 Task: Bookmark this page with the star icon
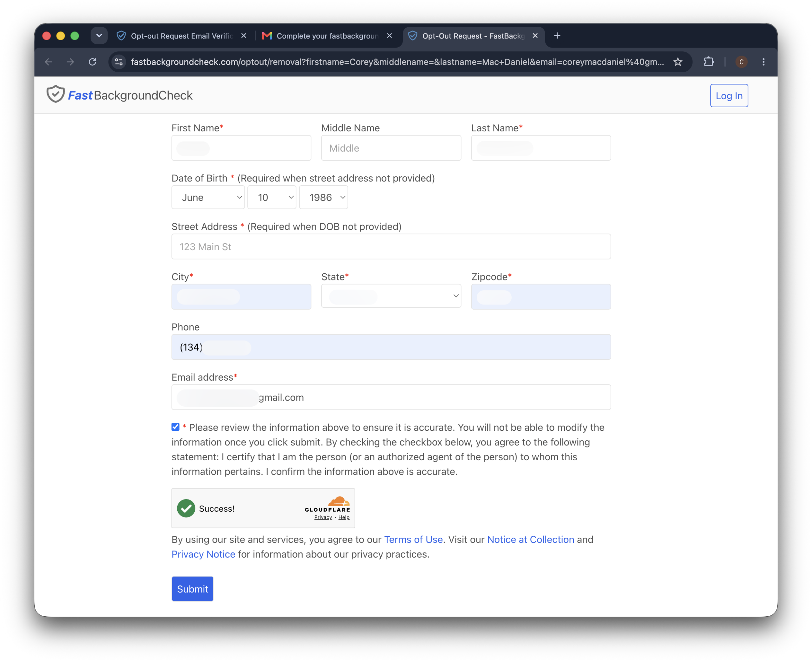click(x=678, y=62)
